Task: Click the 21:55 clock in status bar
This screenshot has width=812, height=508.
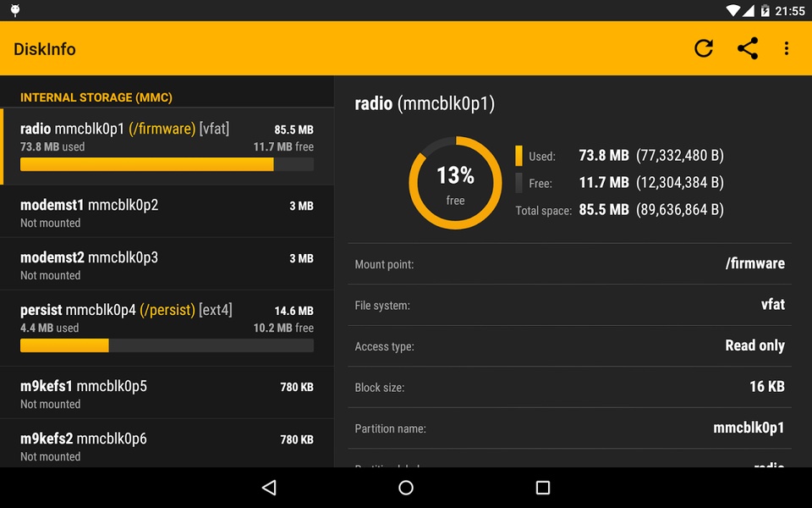Action: 790,11
